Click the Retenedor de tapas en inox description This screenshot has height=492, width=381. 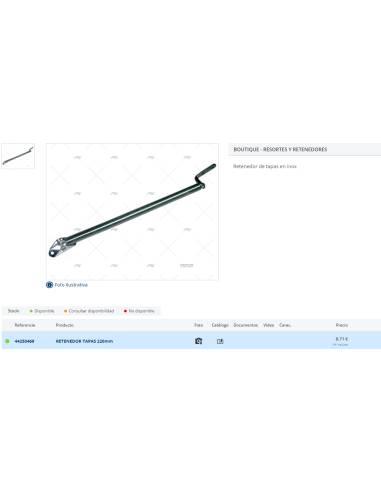pos(265,166)
